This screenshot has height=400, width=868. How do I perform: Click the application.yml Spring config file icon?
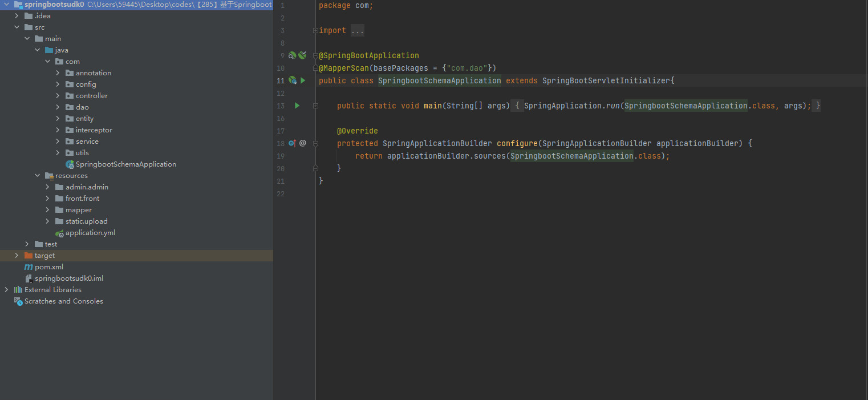pyautogui.click(x=59, y=233)
